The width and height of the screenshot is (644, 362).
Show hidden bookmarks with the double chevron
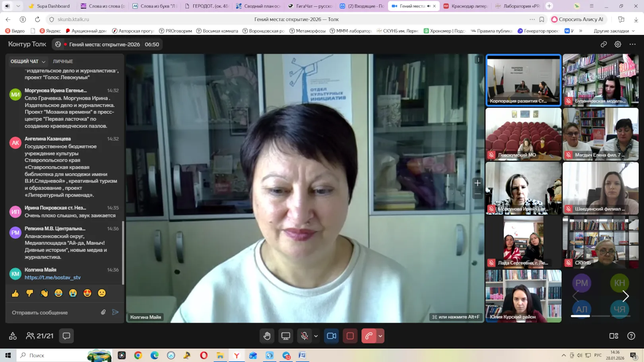[581, 31]
